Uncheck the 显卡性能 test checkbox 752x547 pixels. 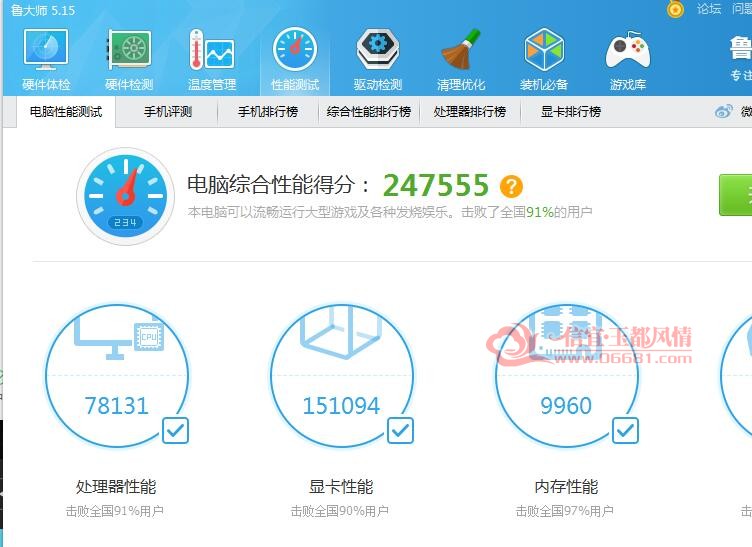(x=400, y=430)
